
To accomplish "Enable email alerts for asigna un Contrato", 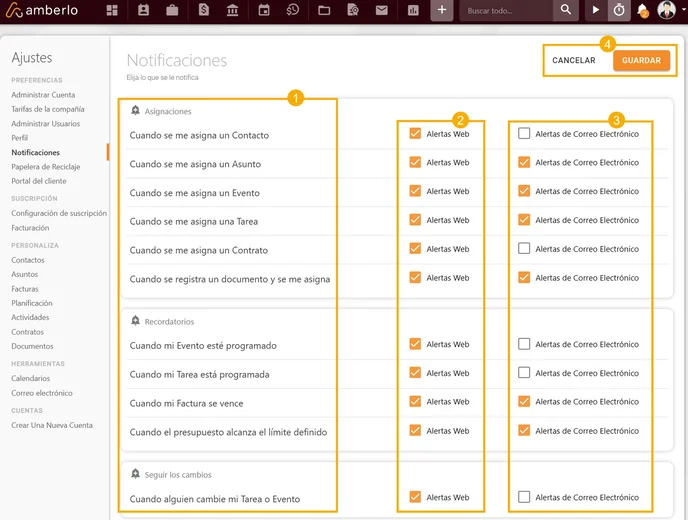I will [x=524, y=248].
